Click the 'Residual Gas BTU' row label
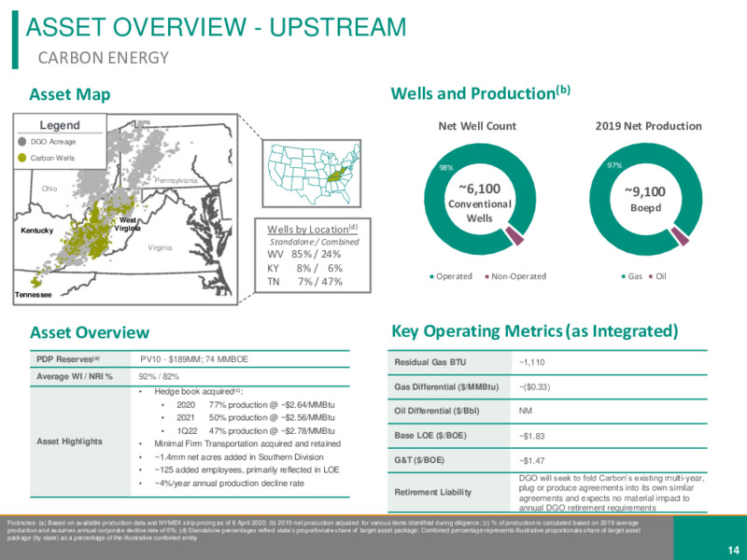 pos(430,362)
